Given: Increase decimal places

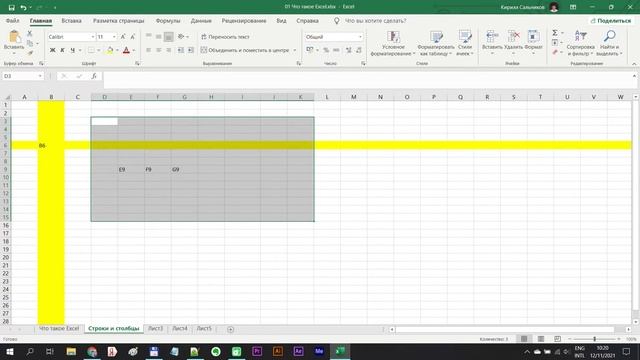Looking at the screenshot, I should tap(348, 50).
